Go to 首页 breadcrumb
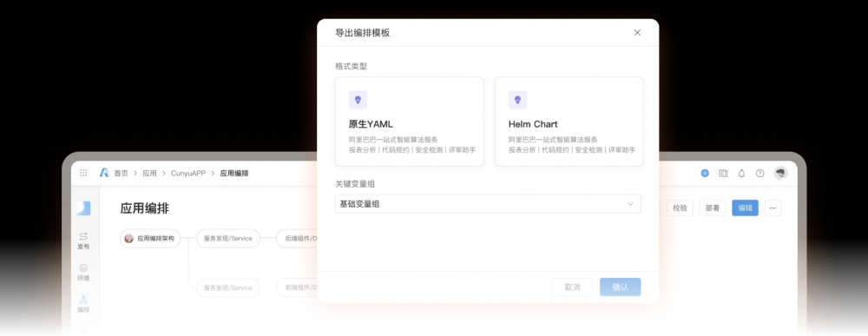Viewport: 868px width, 336px height. (121, 174)
